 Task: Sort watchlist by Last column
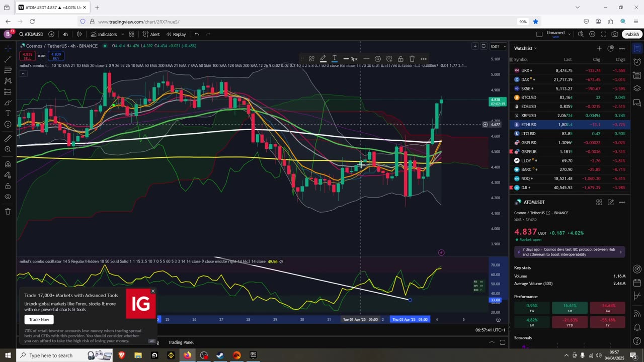(568, 60)
